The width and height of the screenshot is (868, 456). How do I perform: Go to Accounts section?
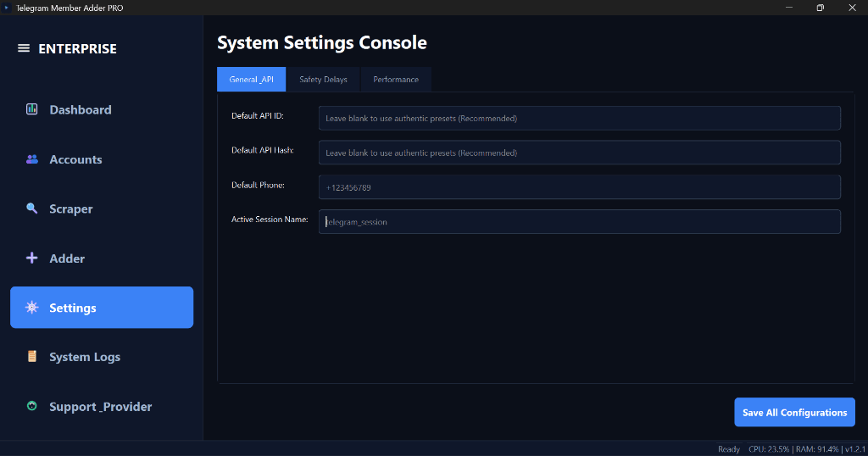102,159
